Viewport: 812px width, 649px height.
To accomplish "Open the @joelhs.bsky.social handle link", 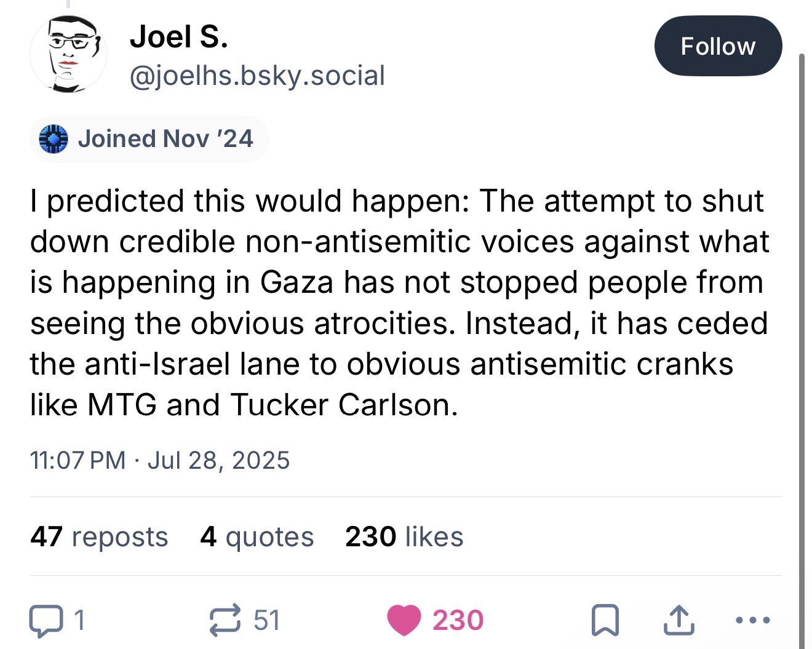I will [257, 75].
